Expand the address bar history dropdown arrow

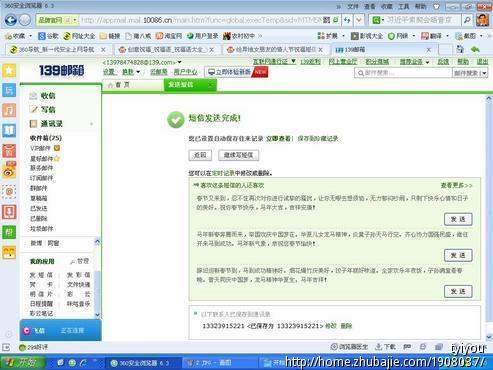(359, 20)
